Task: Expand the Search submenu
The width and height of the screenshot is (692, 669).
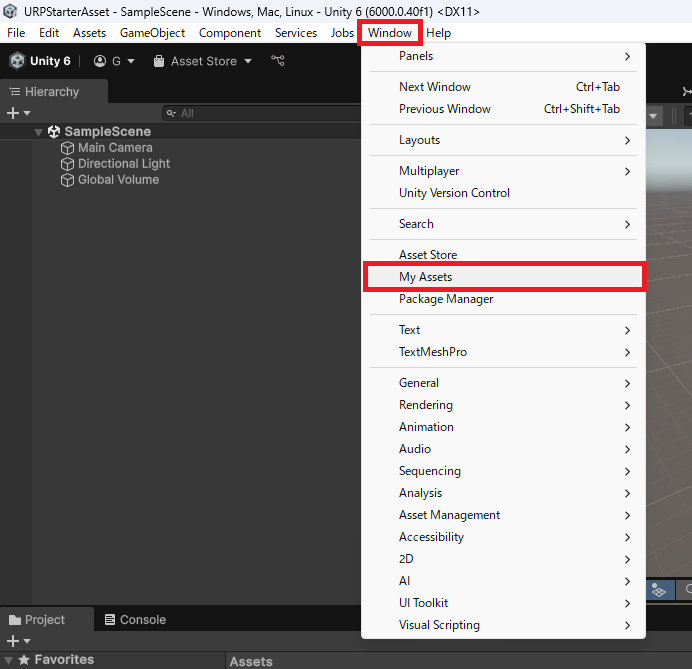Action: (x=503, y=224)
